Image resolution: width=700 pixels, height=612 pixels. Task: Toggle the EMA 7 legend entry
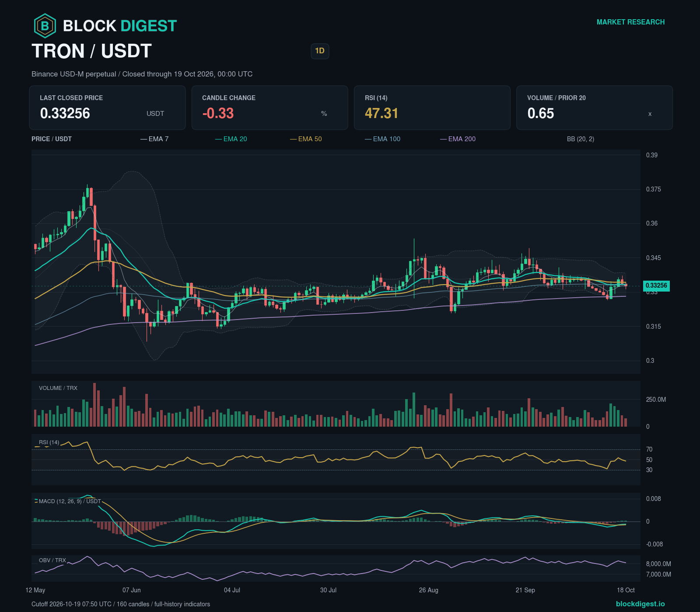154,139
